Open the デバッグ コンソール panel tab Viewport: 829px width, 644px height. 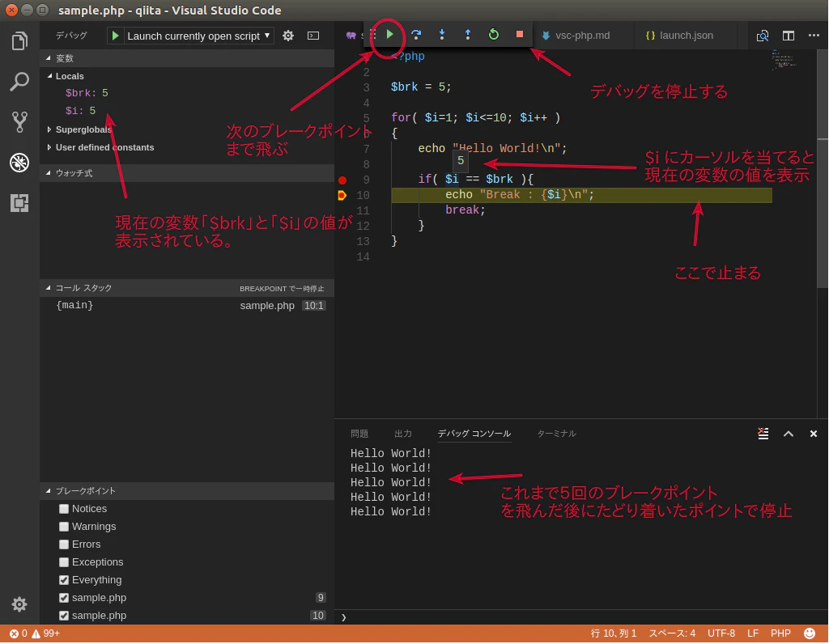point(474,434)
